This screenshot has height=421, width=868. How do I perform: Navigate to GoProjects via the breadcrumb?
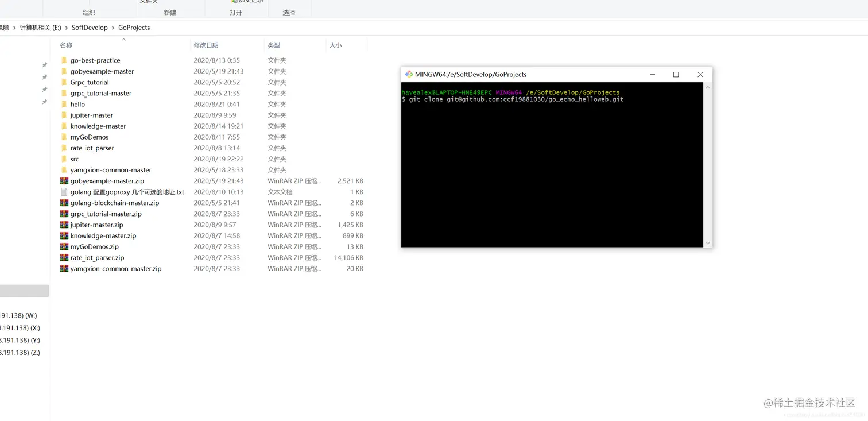pyautogui.click(x=134, y=27)
